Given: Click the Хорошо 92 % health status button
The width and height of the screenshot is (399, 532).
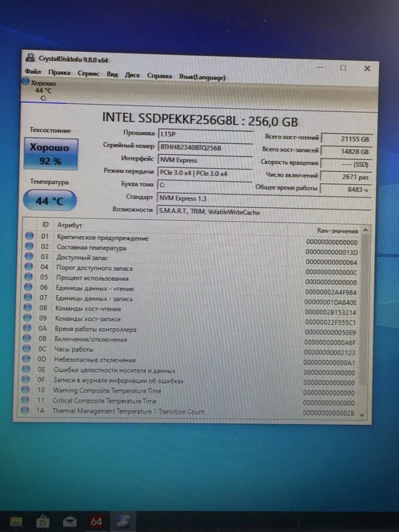Looking at the screenshot, I should 50,154.
